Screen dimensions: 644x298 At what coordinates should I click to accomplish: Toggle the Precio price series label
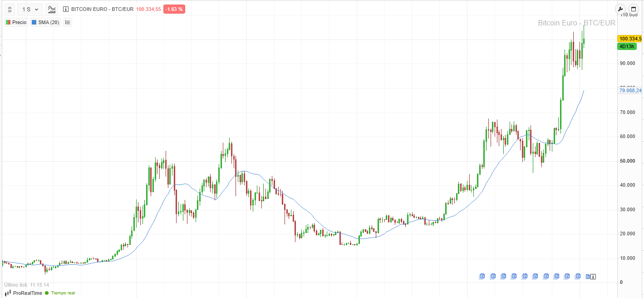pyautogui.click(x=16, y=22)
